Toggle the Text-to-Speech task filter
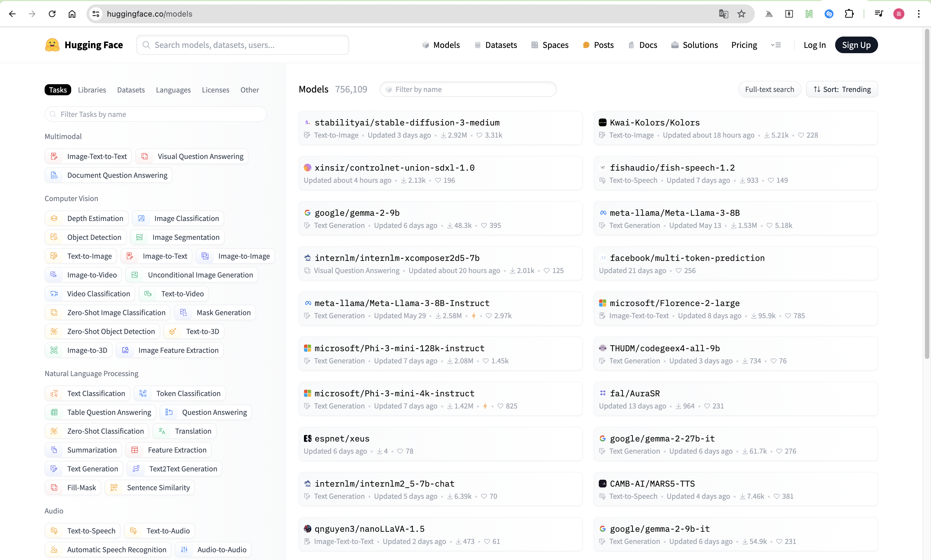Image resolution: width=931 pixels, height=560 pixels. (x=83, y=531)
